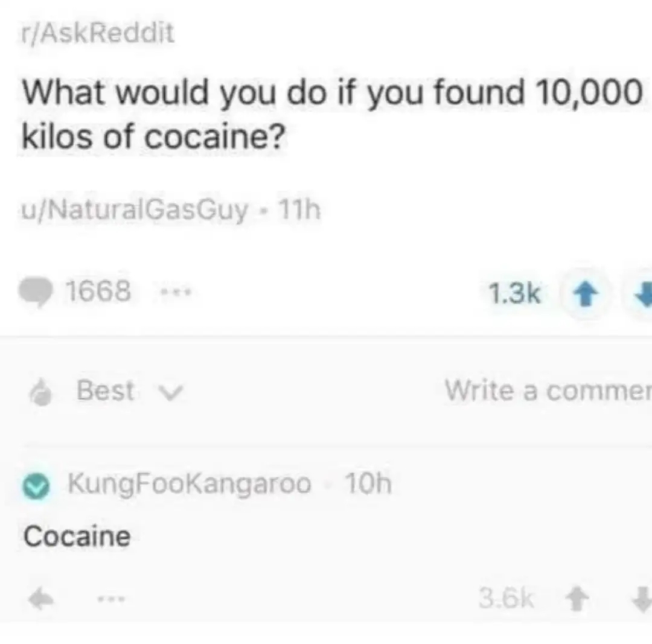Open the comment's three-dot more options
Screen dimensions: 652x644
(110, 599)
